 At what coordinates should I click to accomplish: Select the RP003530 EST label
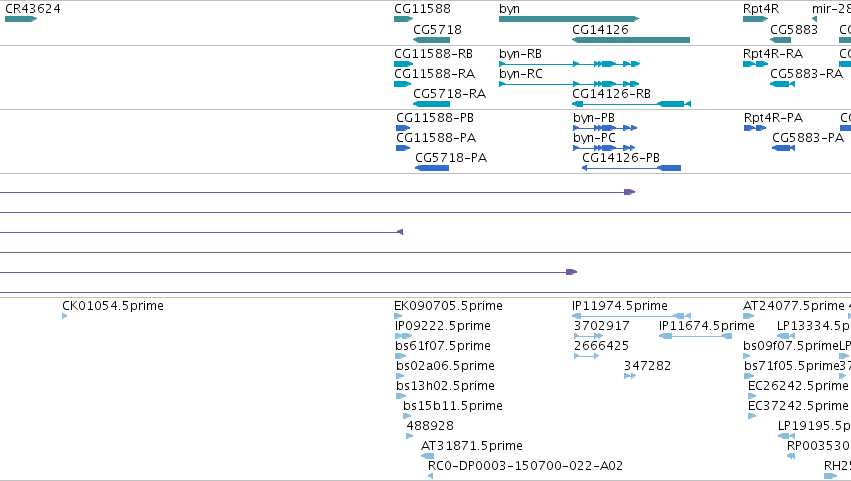pyautogui.click(x=819, y=446)
